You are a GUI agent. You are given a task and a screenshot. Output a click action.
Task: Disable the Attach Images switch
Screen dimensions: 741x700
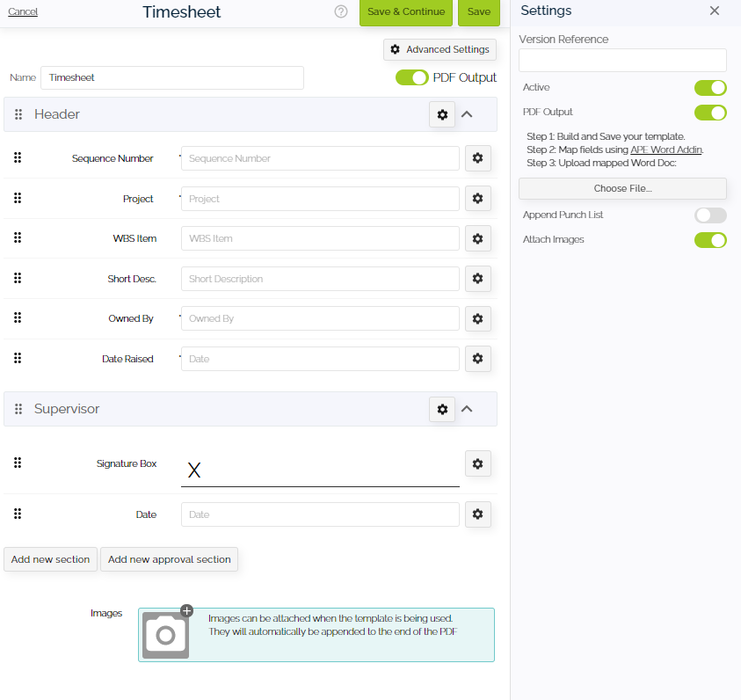710,240
